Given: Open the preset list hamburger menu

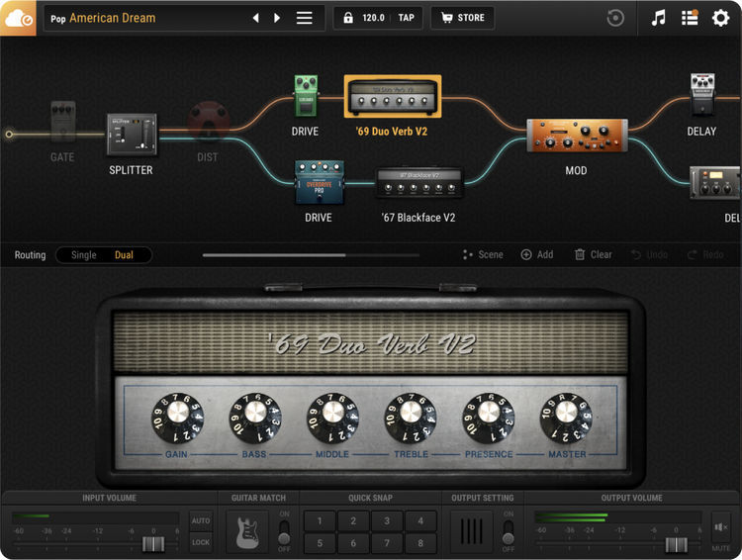Looking at the screenshot, I should [305, 18].
